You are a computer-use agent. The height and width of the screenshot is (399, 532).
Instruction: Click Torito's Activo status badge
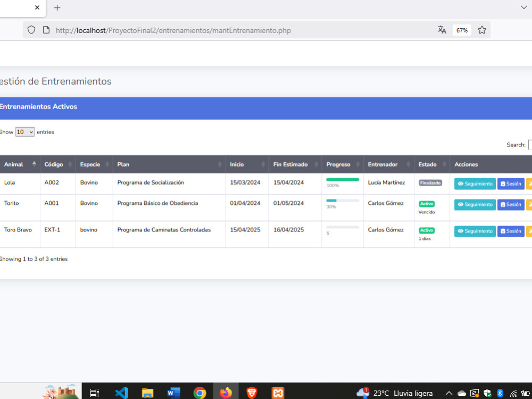[x=427, y=204]
